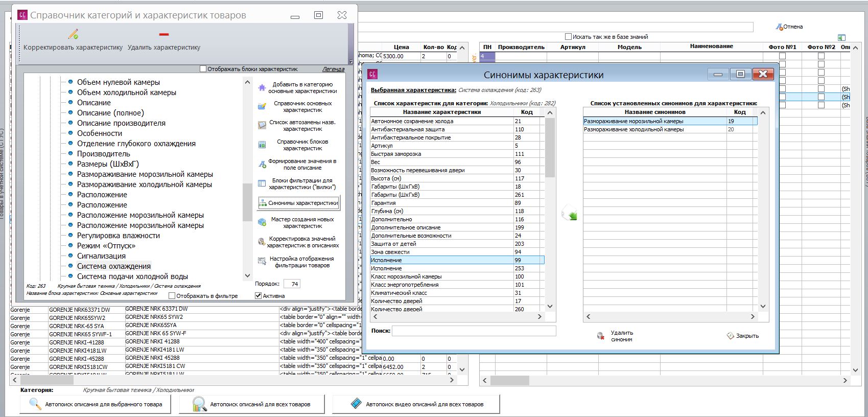This screenshot has height=417, width=868.
Task: Click the 'Название характеристики' column header
Action: [442, 112]
